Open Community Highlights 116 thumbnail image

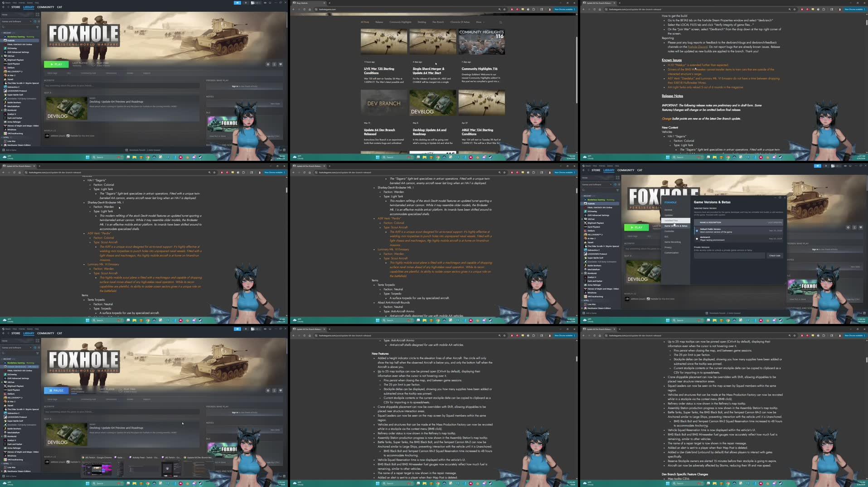[481, 42]
